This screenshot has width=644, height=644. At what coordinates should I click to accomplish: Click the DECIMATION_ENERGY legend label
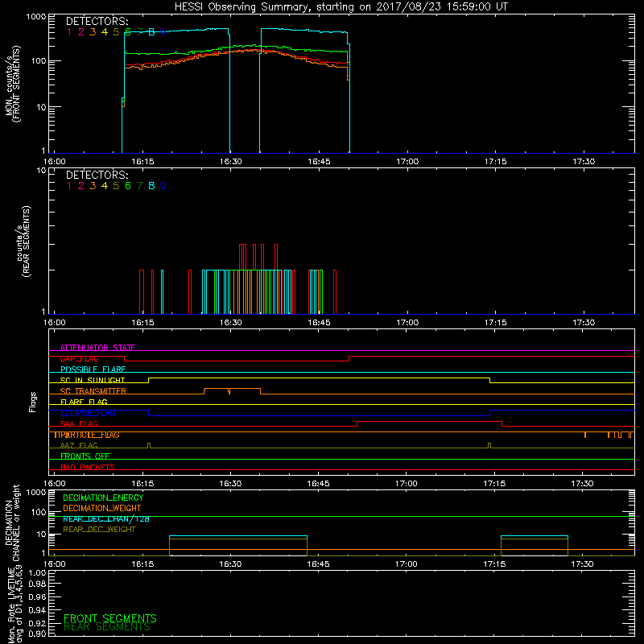pyautogui.click(x=103, y=497)
